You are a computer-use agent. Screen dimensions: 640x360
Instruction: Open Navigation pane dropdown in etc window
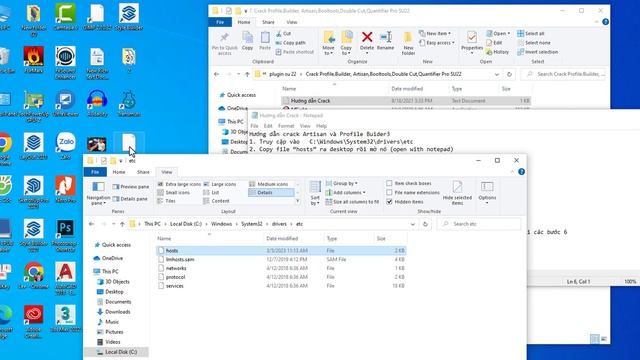point(98,193)
